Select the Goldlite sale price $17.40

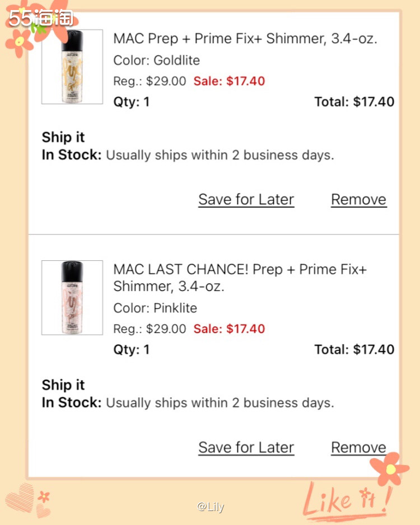tap(229, 81)
